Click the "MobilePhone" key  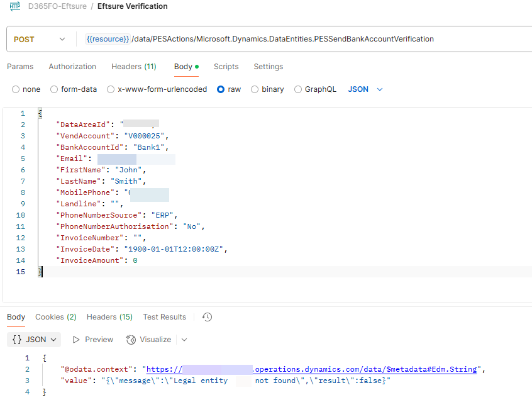tap(85, 192)
